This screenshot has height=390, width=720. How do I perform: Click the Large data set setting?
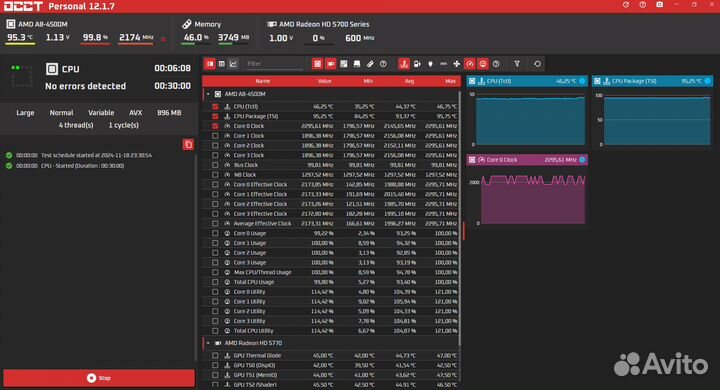(25, 113)
